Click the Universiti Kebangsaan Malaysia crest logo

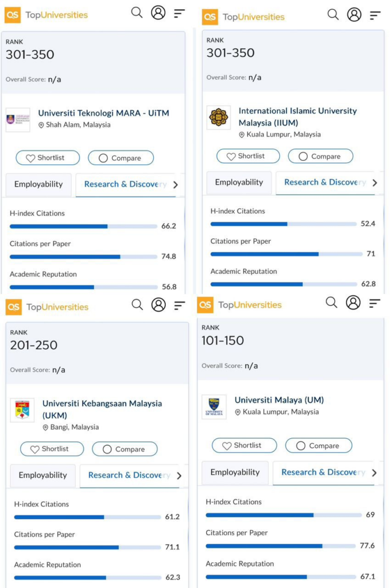[22, 410]
